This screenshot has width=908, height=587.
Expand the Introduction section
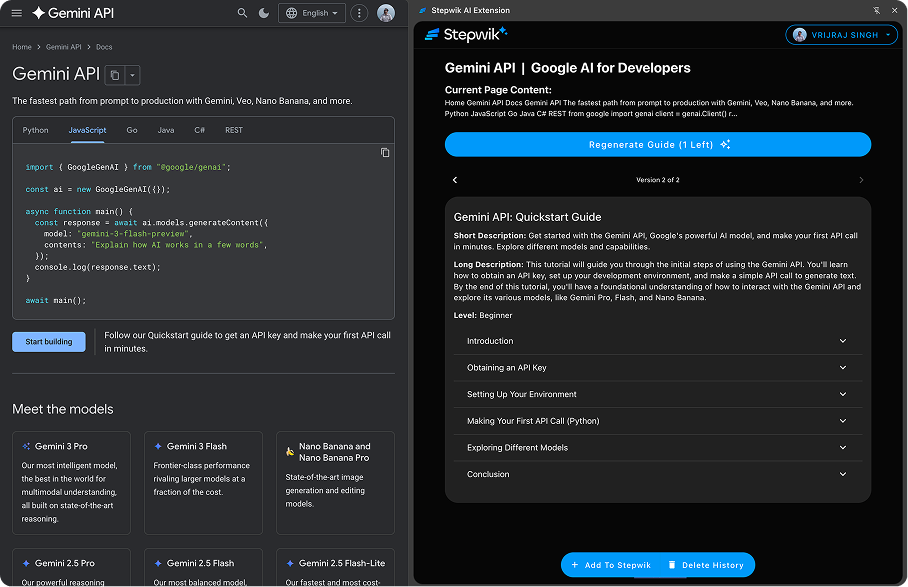click(658, 341)
